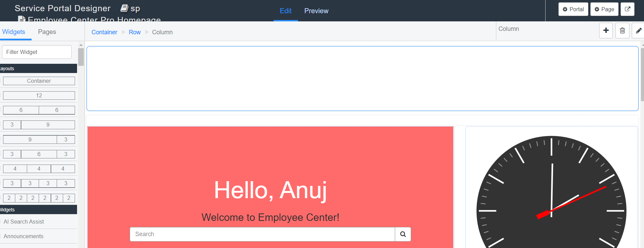
Task: Click the Hello, Anuj heading
Action: (271, 190)
